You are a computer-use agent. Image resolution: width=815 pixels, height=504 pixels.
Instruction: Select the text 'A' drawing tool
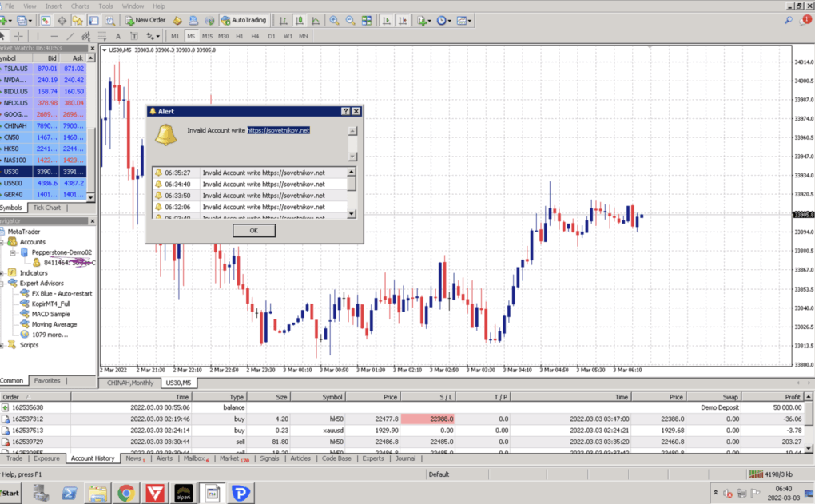(x=118, y=36)
